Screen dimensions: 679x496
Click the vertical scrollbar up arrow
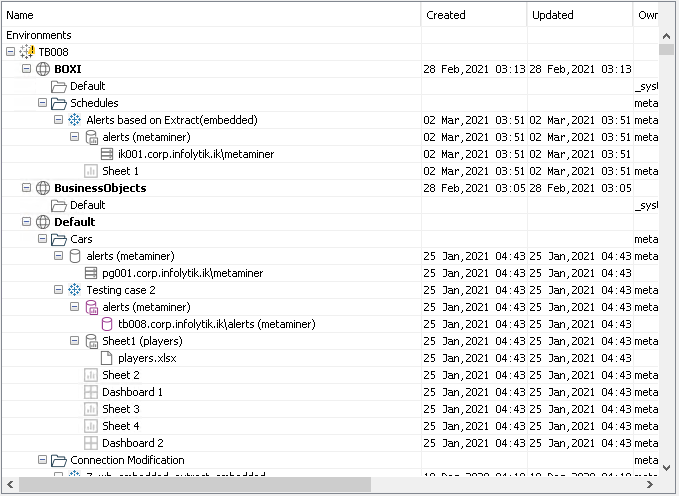(x=666, y=36)
